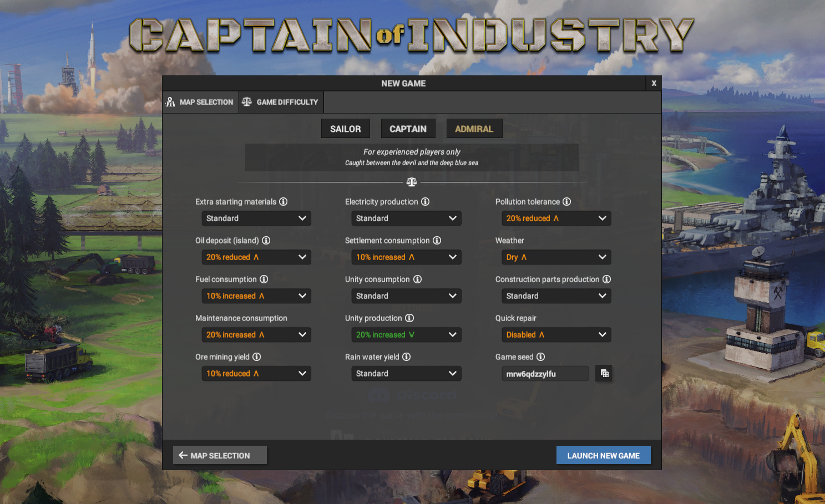Open Pollution tolerance dropdown
Screen dimensions: 825x504
[x=556, y=218]
